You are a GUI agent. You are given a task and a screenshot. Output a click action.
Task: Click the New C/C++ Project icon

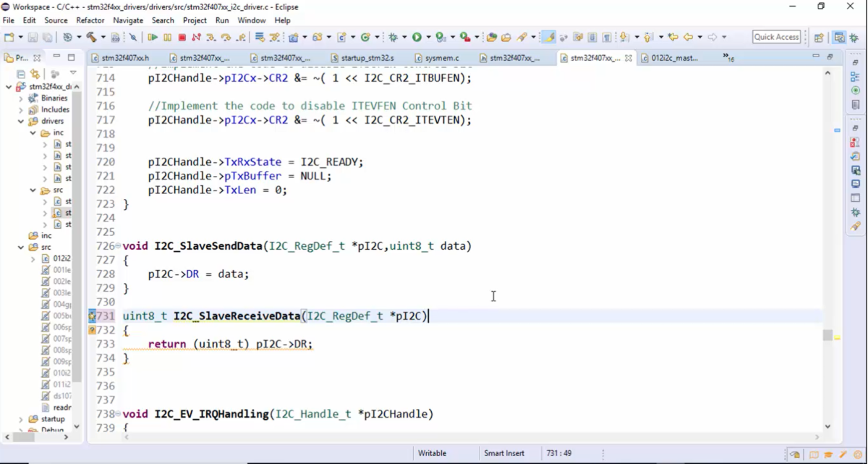pos(294,37)
